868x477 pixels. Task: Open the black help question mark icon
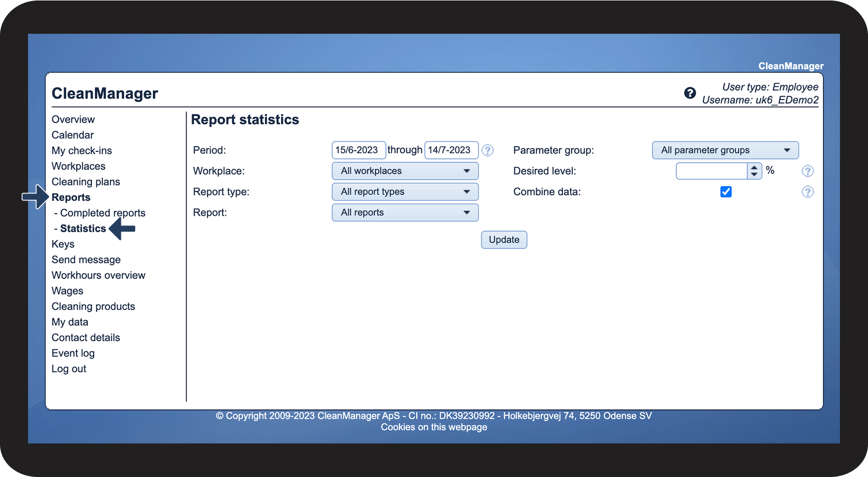[690, 93]
